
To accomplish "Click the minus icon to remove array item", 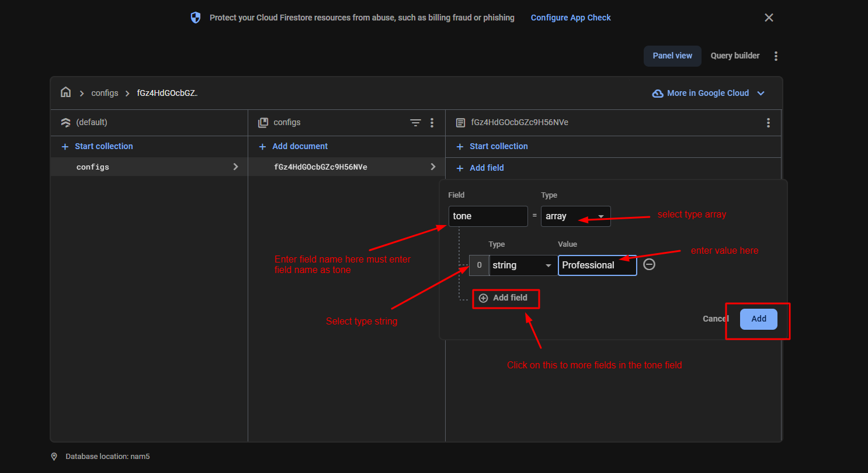I will coord(649,265).
